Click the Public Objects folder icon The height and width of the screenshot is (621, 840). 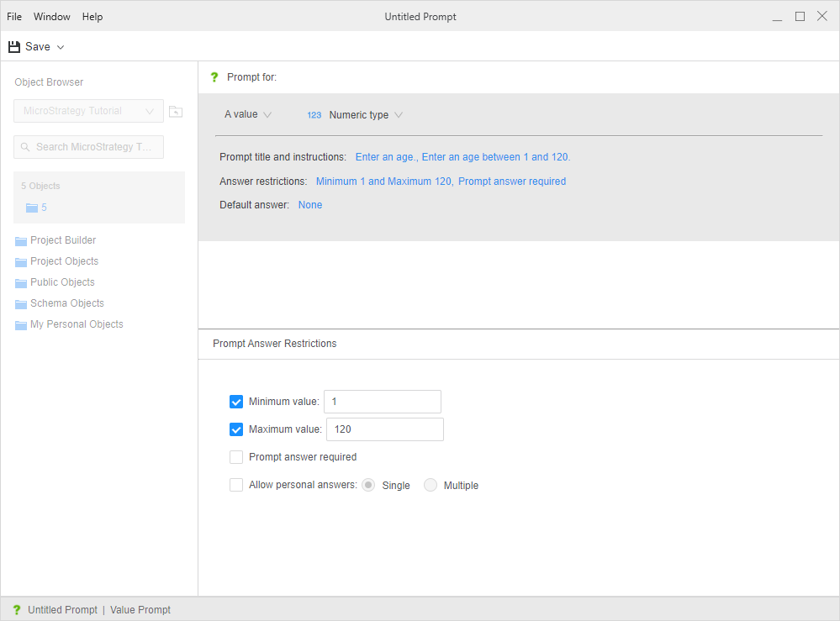[21, 283]
